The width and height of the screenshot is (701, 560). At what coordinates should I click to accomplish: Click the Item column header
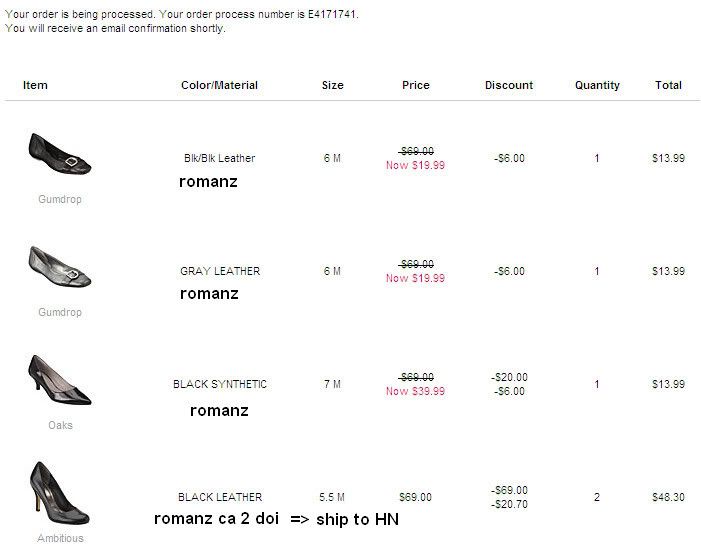pos(35,85)
